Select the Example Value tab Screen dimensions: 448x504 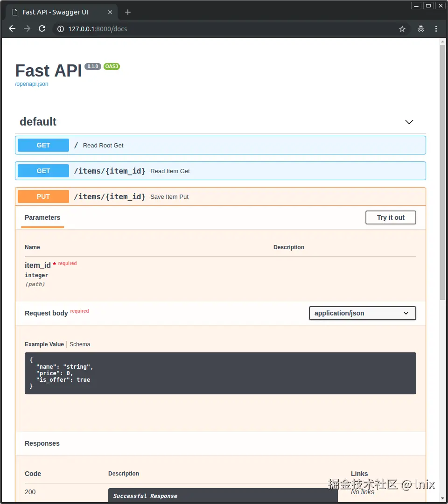[44, 344]
